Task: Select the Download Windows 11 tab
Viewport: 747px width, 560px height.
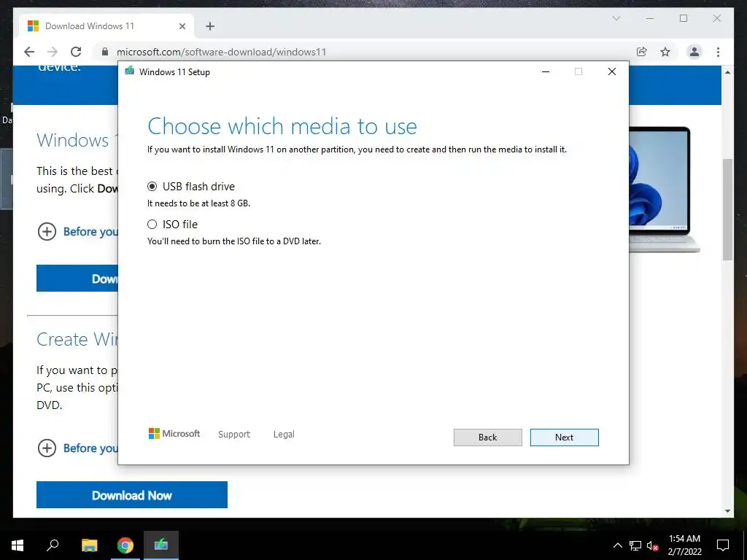Action: tap(107, 26)
